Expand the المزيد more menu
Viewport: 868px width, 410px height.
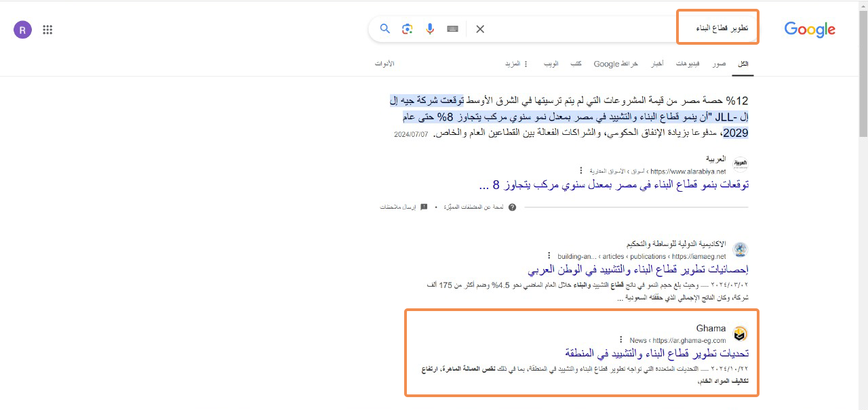tap(516, 64)
